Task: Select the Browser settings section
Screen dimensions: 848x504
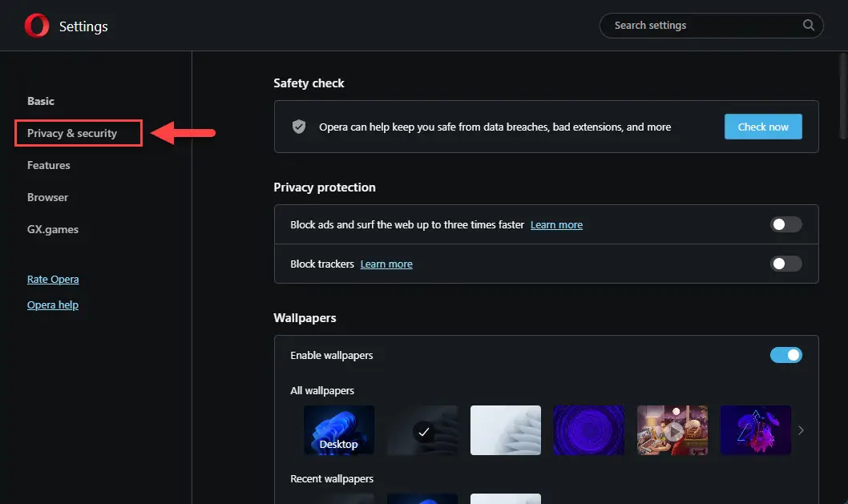Action: tap(47, 197)
